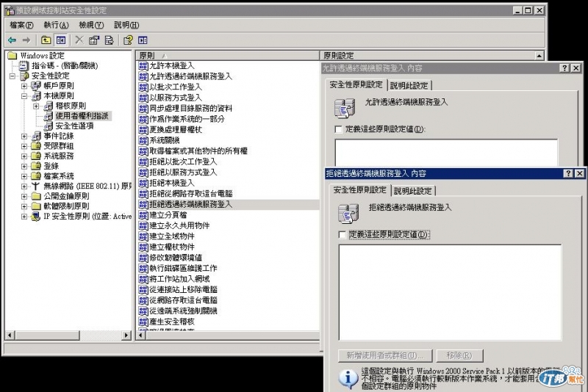Expand the 系統服務 tree node
Screen dimensions: 588x392
[x=24, y=156]
